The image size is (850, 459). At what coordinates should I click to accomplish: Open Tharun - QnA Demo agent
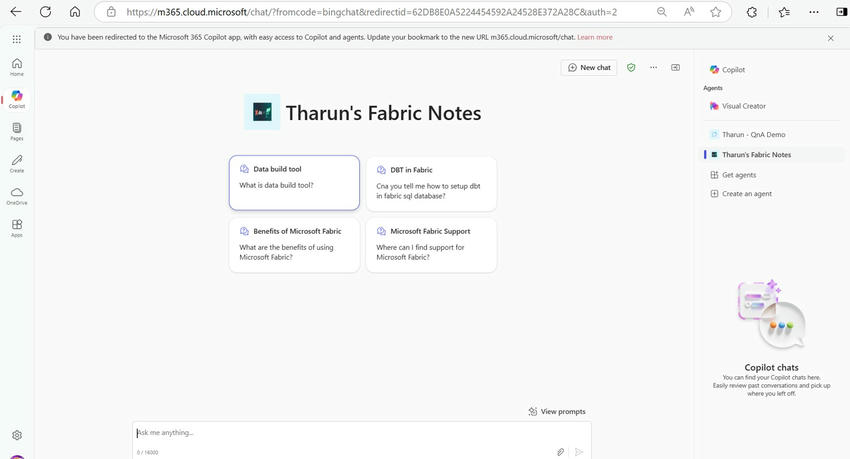pos(748,134)
